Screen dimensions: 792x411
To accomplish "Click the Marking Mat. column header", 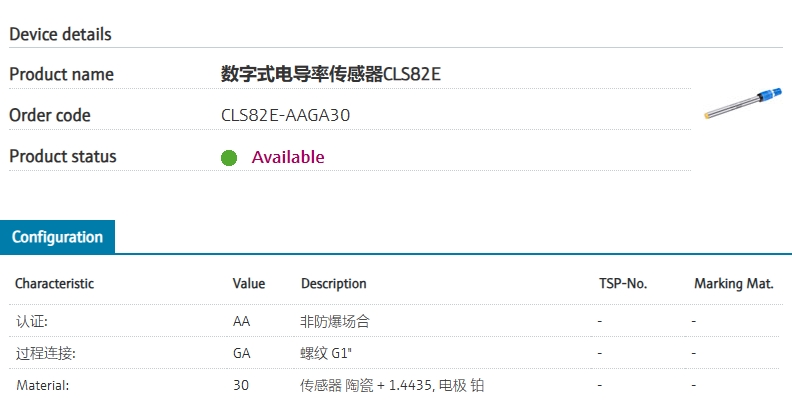I will point(733,283).
